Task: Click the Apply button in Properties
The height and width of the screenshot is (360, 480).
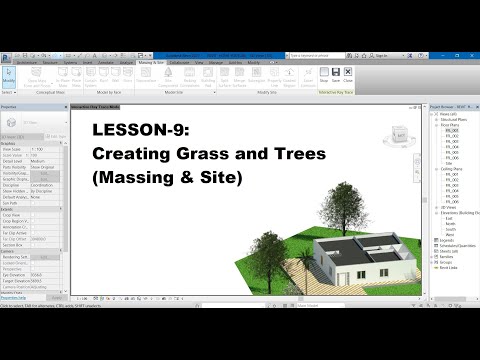Action: coord(57,298)
